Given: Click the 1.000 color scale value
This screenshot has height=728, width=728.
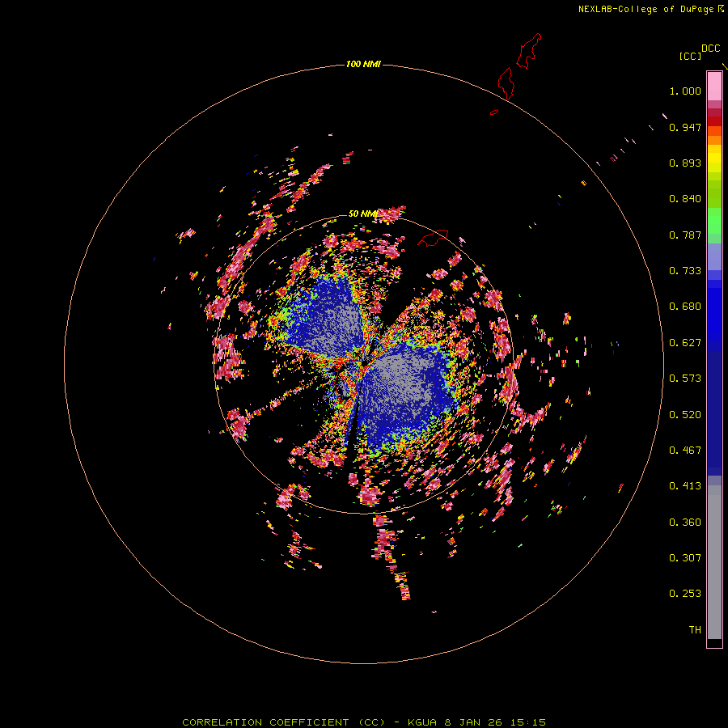Looking at the screenshot, I should (685, 91).
